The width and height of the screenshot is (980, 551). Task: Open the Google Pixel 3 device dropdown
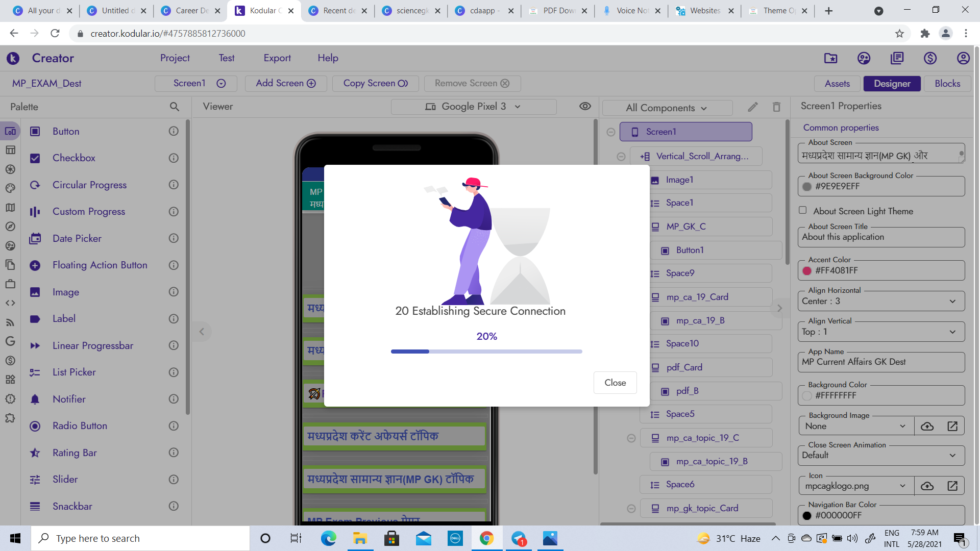(x=473, y=107)
